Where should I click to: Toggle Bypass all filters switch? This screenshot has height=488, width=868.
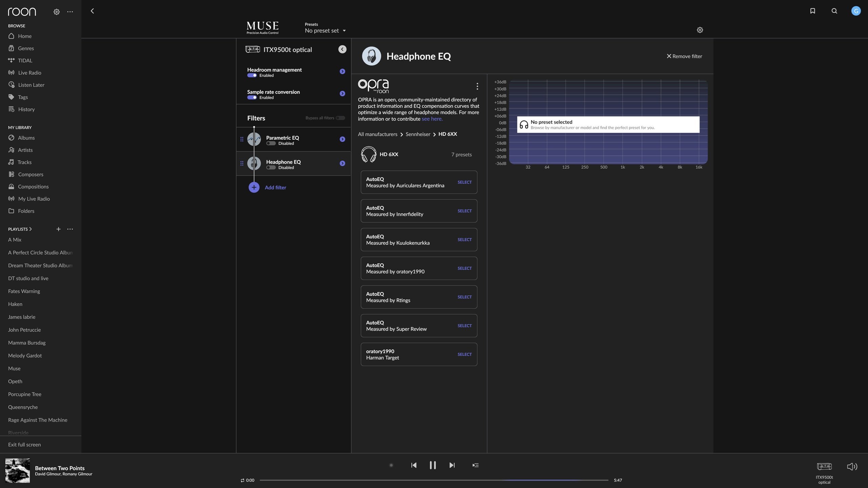pos(340,118)
